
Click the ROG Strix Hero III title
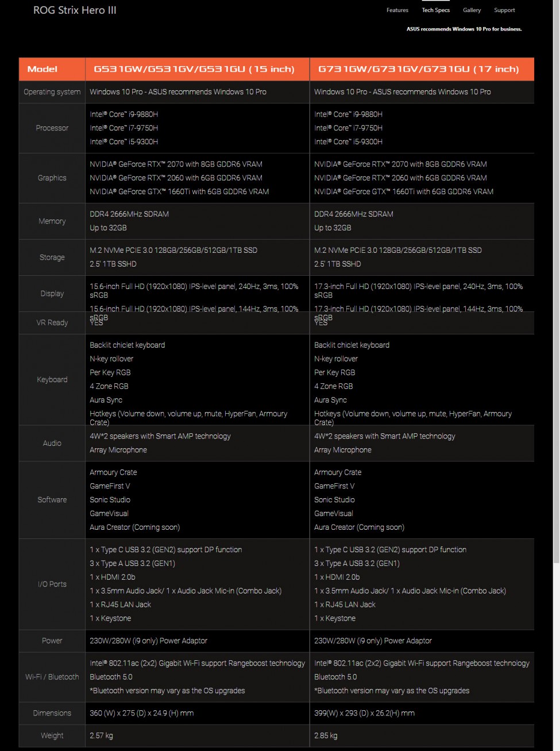click(x=75, y=10)
